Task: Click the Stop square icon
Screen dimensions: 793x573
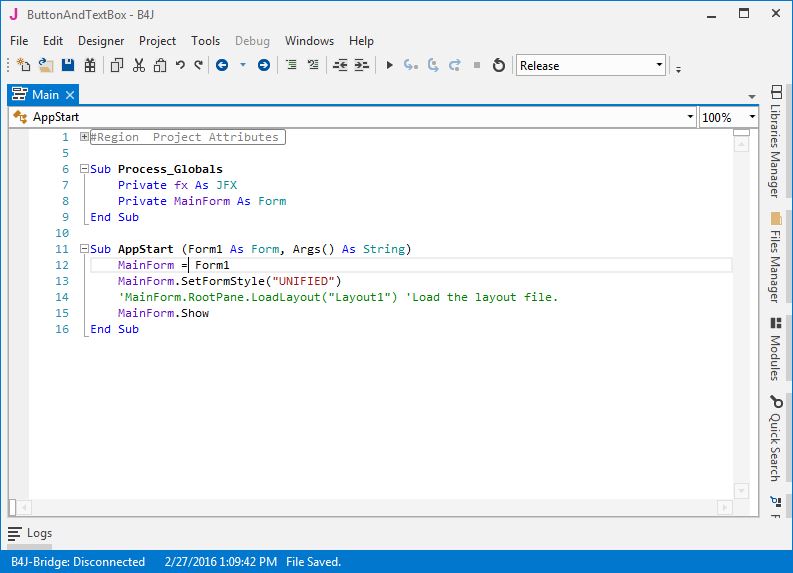Action: pos(476,65)
